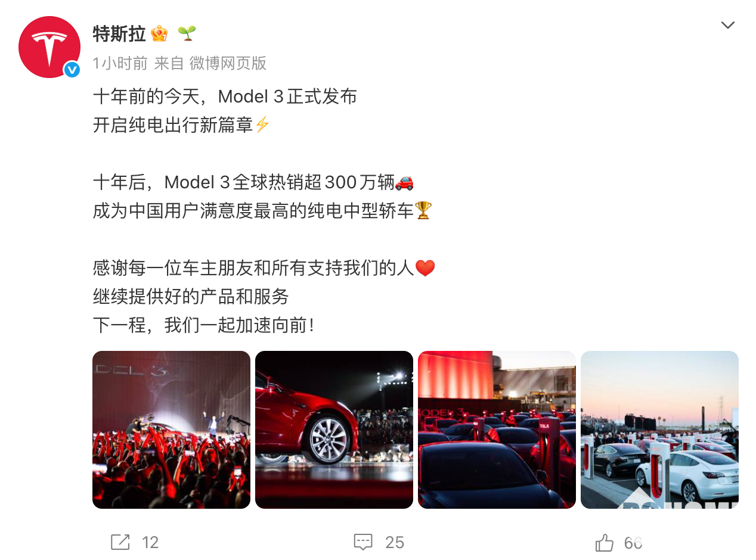This screenshot has width=756, height=560.
Task: Open the white Model 3 sunset photo
Action: pyautogui.click(x=659, y=430)
